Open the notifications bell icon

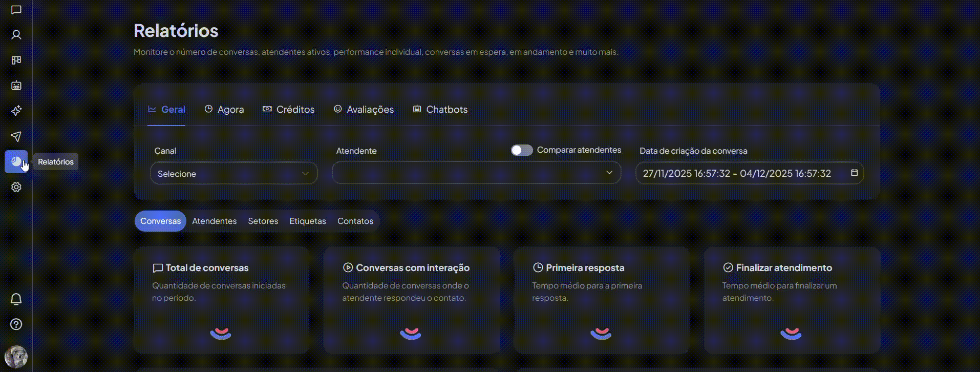tap(16, 299)
